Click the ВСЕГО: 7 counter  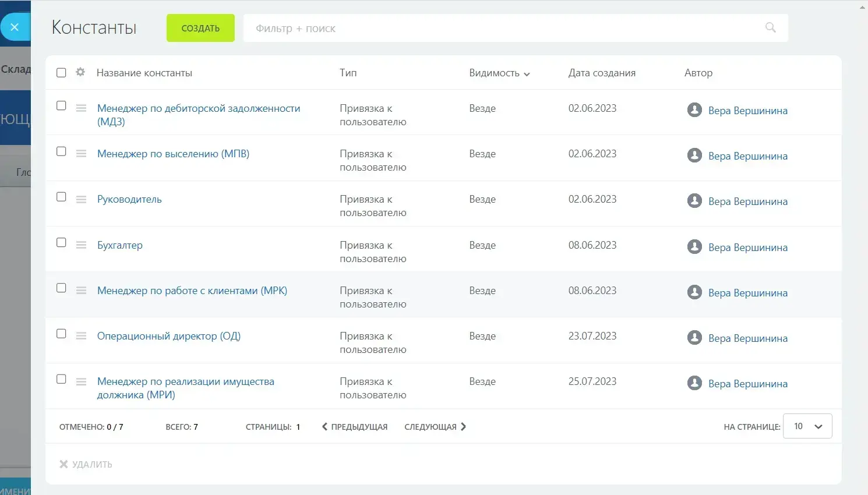[182, 427]
